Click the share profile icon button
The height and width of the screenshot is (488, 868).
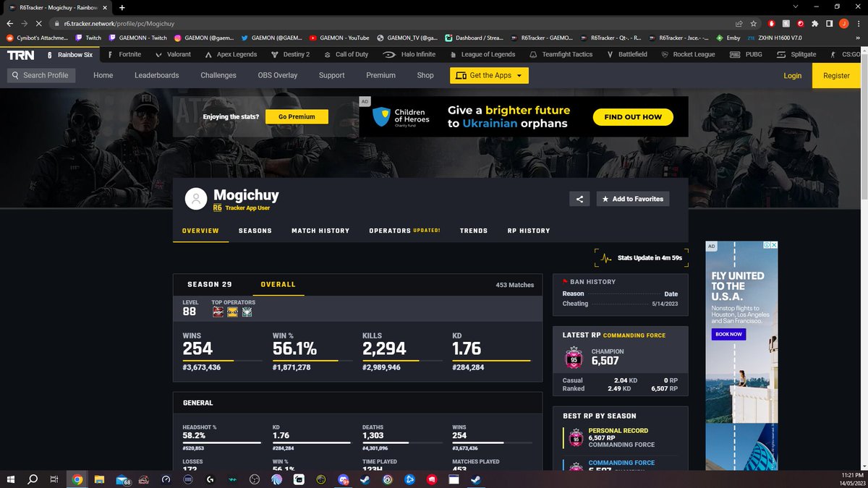coord(579,199)
